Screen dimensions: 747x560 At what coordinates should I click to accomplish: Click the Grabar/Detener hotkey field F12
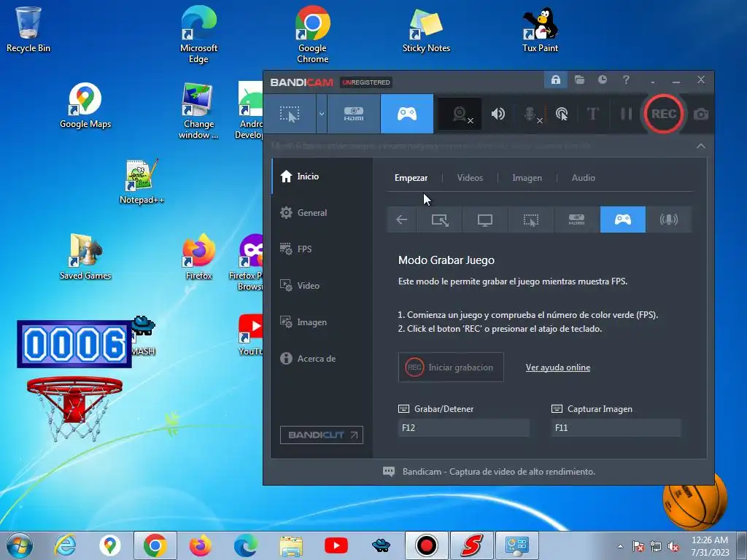tap(463, 427)
